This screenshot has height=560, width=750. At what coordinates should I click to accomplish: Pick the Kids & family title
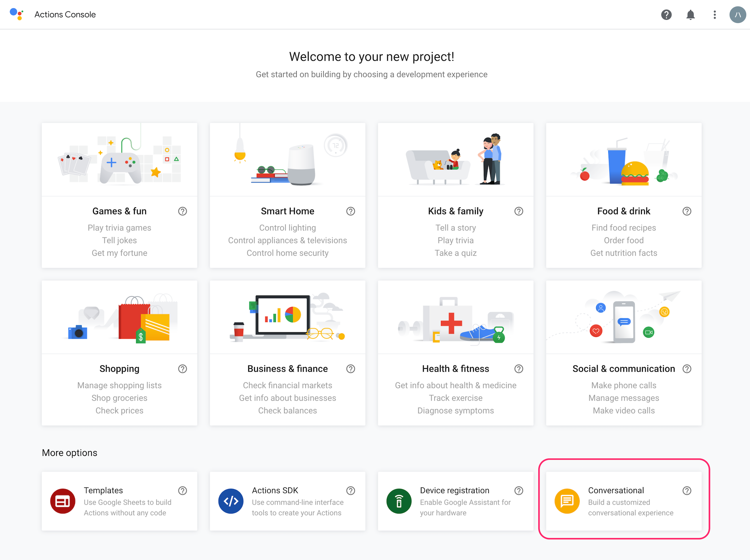[456, 211]
